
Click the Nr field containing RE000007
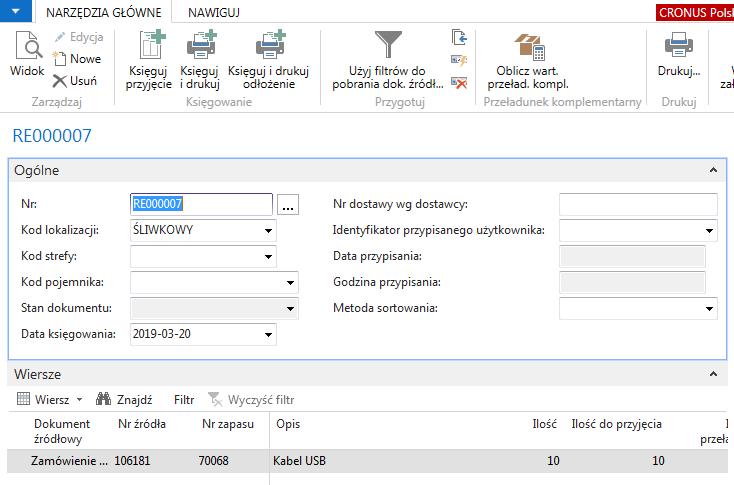[x=201, y=204]
